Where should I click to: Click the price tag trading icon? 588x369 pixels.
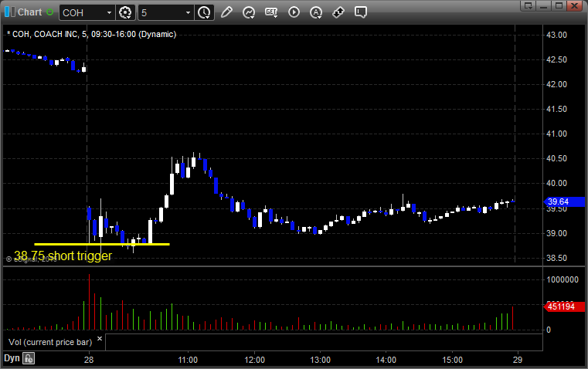pyautogui.click(x=338, y=12)
